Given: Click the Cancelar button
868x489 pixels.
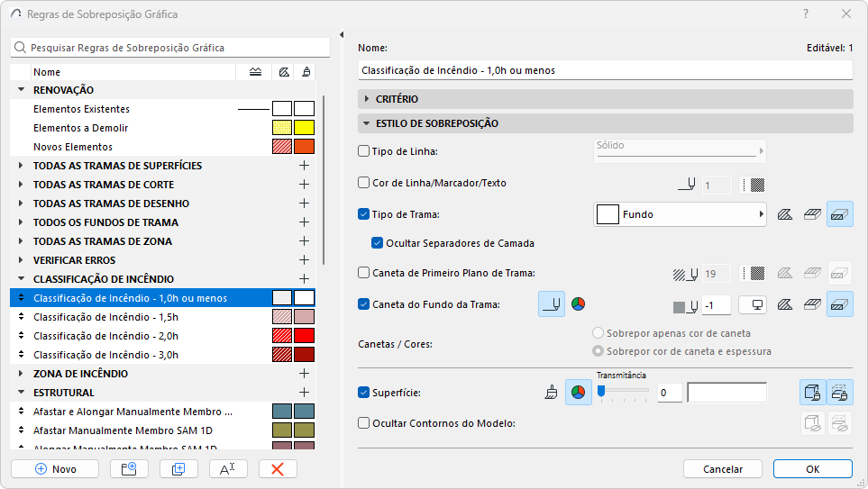Looking at the screenshot, I should [x=722, y=469].
